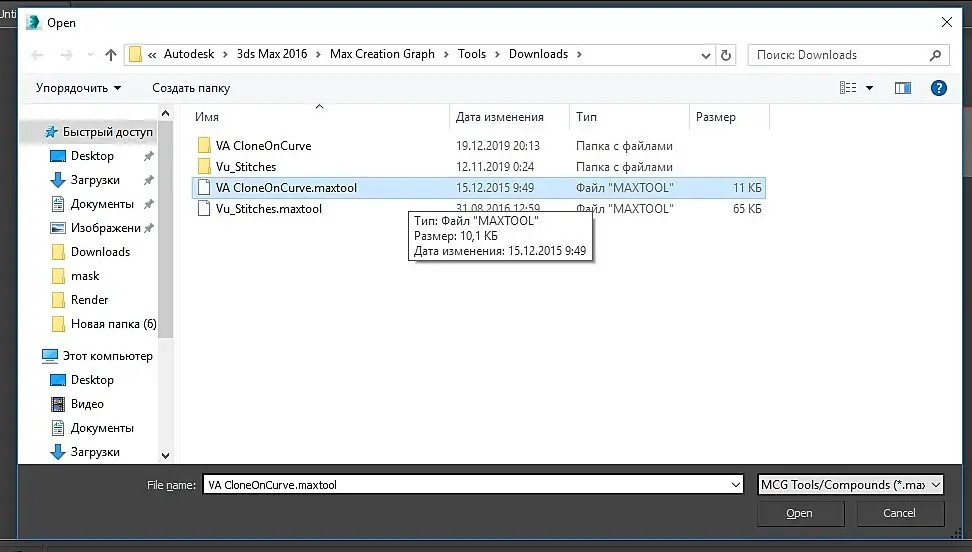Open the view options dropdown arrow

(870, 88)
